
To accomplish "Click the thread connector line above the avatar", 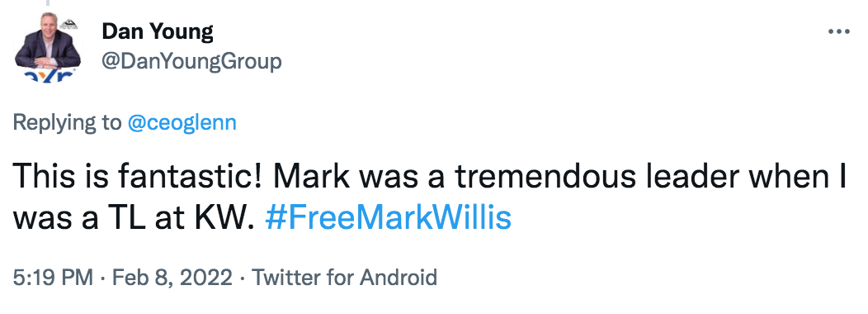I will pyautogui.click(x=48, y=2).
